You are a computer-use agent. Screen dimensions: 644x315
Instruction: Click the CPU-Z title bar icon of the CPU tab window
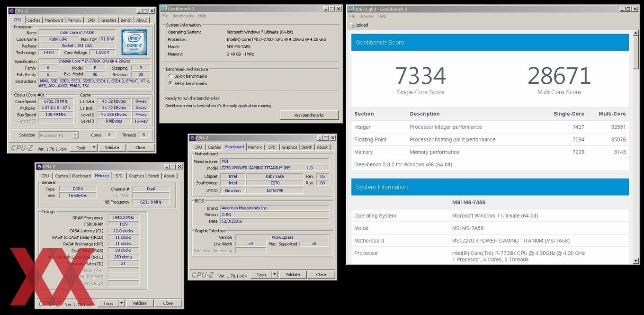pos(12,11)
